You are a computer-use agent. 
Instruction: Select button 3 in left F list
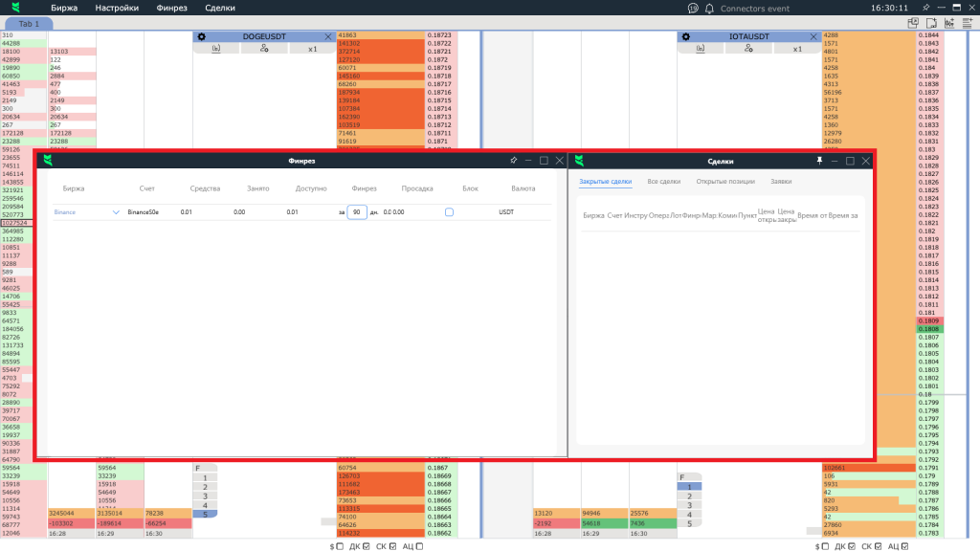click(205, 496)
